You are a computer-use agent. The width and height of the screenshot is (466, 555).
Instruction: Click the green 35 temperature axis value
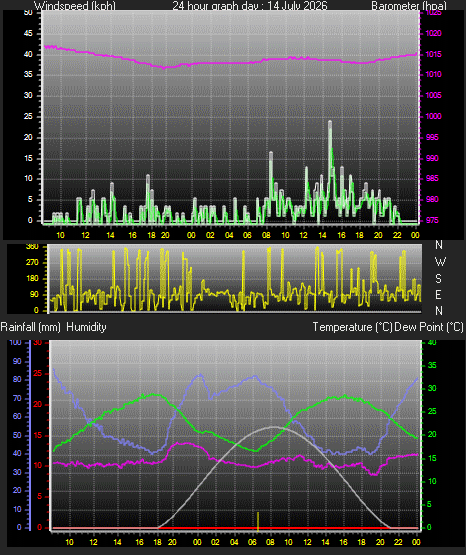pyautogui.click(x=432, y=365)
